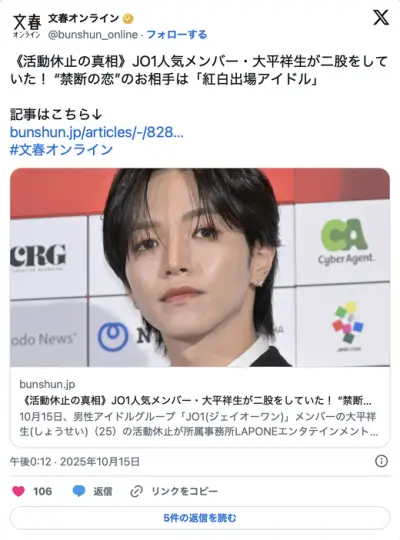Click 5件の返信を読む button

pos(200,518)
